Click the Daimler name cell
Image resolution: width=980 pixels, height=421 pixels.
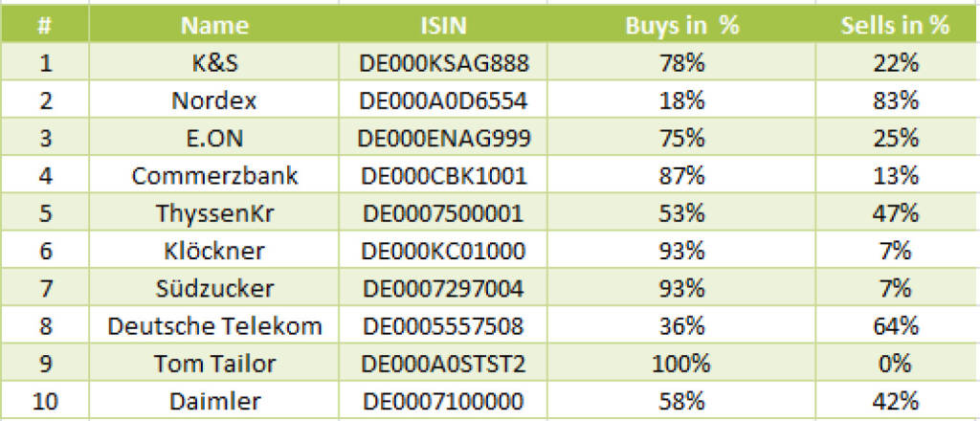tap(214, 401)
